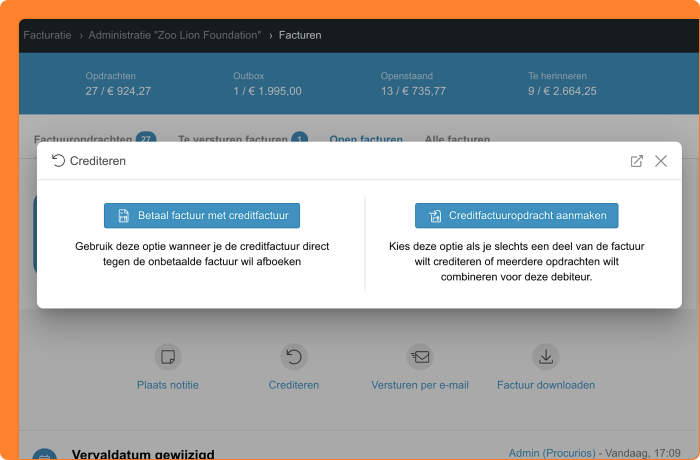Image resolution: width=700 pixels, height=460 pixels.
Task: Click the Creditfactuuropdracht aanmaken button
Action: [x=517, y=216]
